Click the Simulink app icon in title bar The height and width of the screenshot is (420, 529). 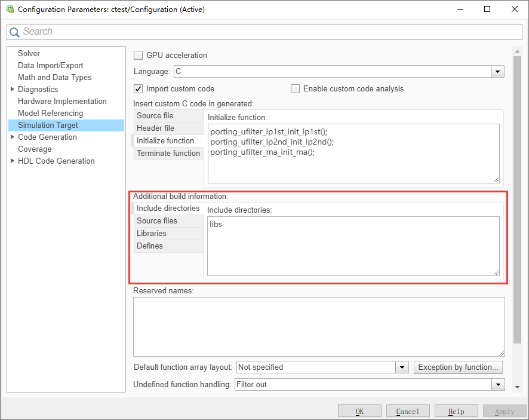(10, 9)
